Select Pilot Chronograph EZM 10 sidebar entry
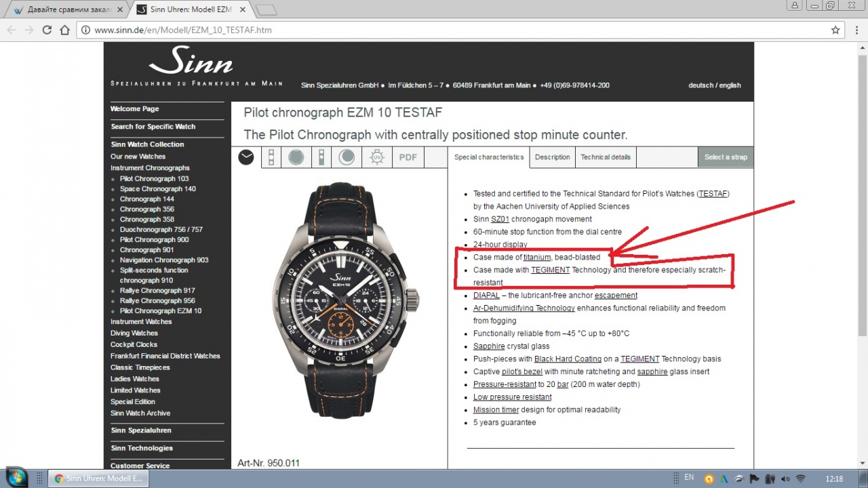This screenshot has height=488, width=868. coord(161,311)
